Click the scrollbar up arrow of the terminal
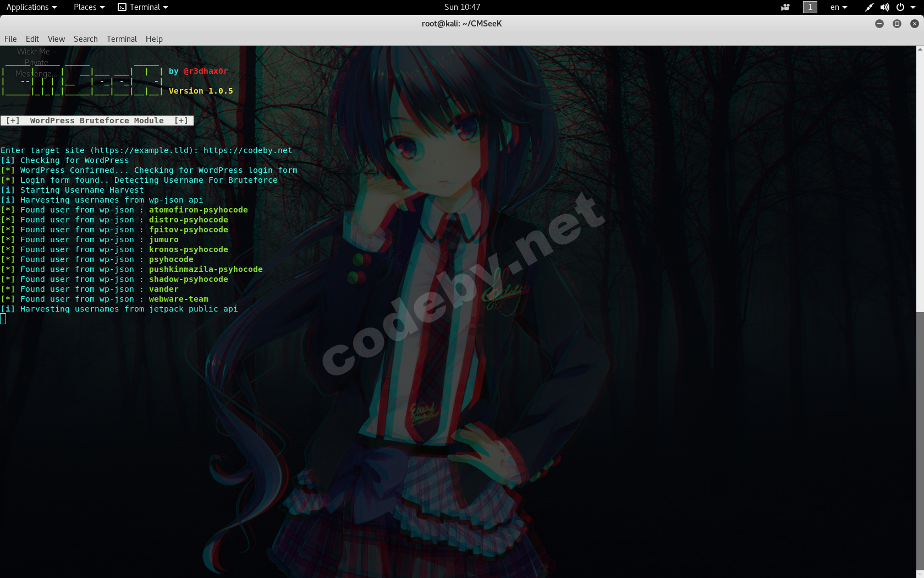Screen dimensions: 924x578 [x=920, y=50]
